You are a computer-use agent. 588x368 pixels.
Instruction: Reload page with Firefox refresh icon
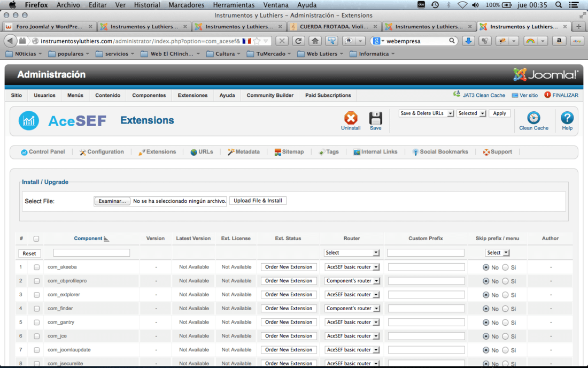pyautogui.click(x=298, y=41)
